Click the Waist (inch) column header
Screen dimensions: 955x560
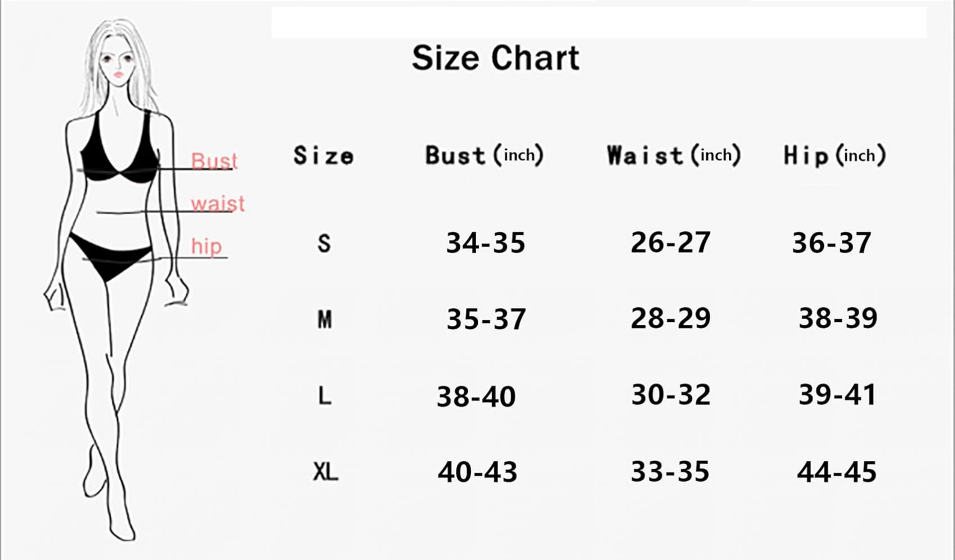(674, 155)
